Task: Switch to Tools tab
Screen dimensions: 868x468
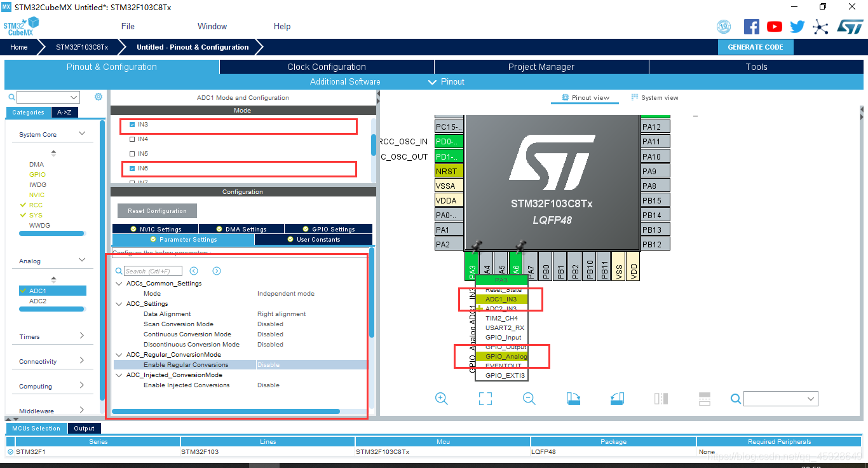Action: (756, 67)
